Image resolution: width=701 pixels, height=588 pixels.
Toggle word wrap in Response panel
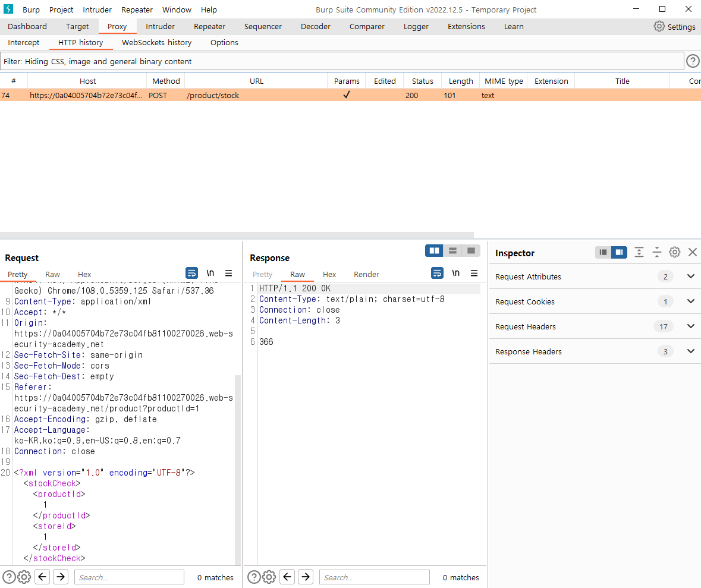tap(437, 273)
